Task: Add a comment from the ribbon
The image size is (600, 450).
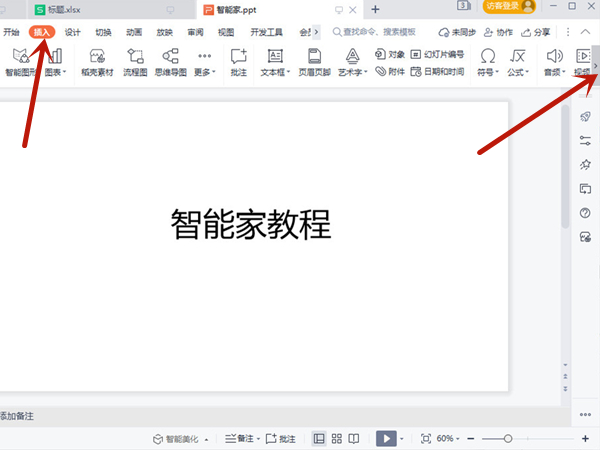Action: click(238, 61)
